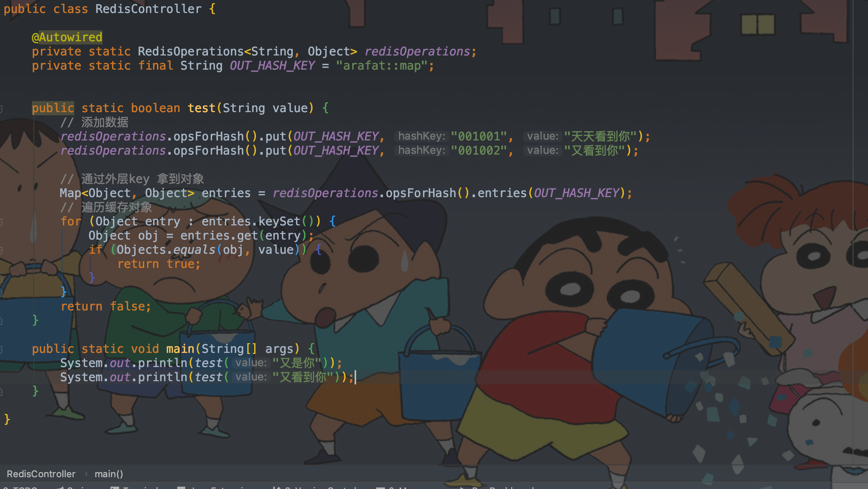Click the class name RedisController in declaration
868x489 pixels.
[x=148, y=9]
